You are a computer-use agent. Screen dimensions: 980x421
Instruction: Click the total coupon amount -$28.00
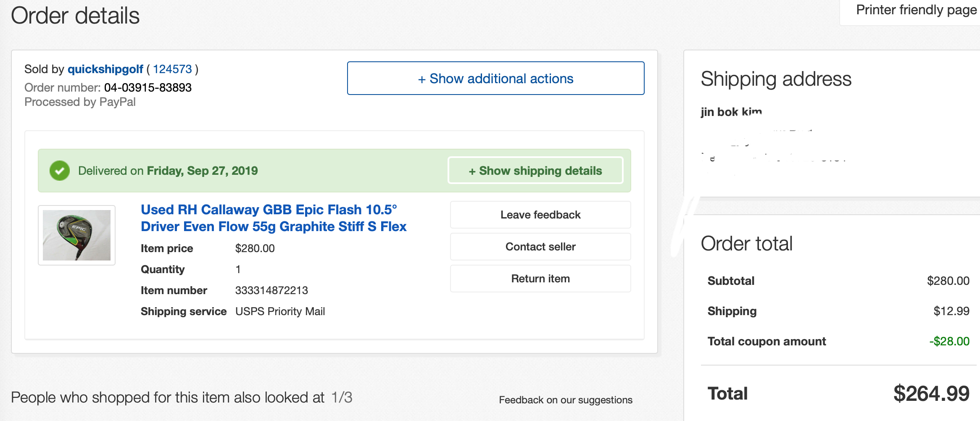pyautogui.click(x=949, y=341)
